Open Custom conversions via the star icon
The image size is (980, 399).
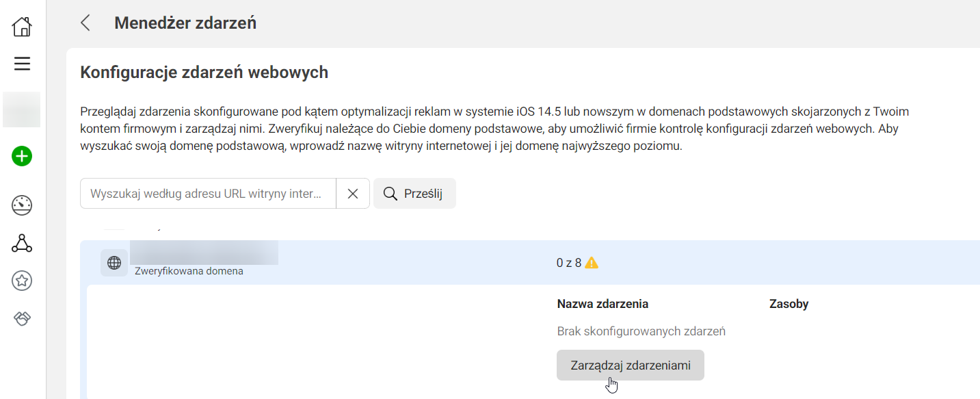tap(21, 281)
